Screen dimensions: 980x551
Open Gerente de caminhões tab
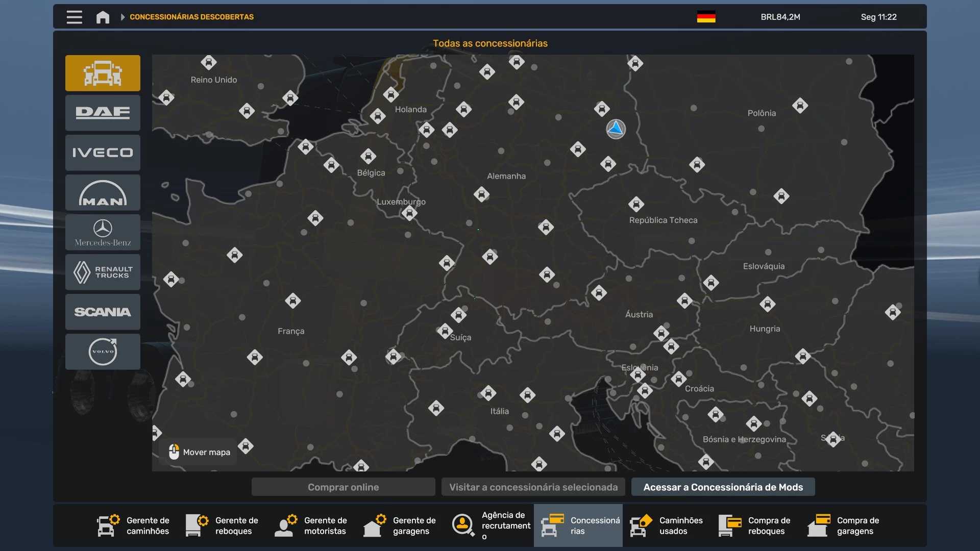click(x=134, y=525)
